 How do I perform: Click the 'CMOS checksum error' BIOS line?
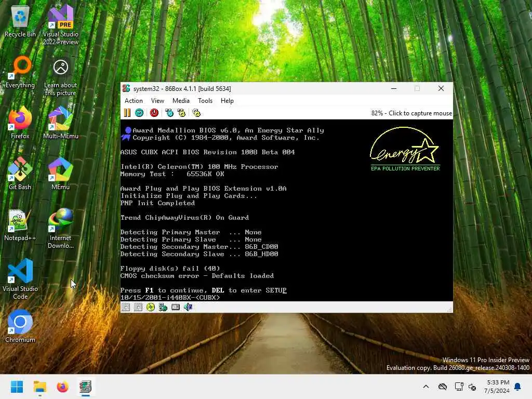(x=197, y=275)
